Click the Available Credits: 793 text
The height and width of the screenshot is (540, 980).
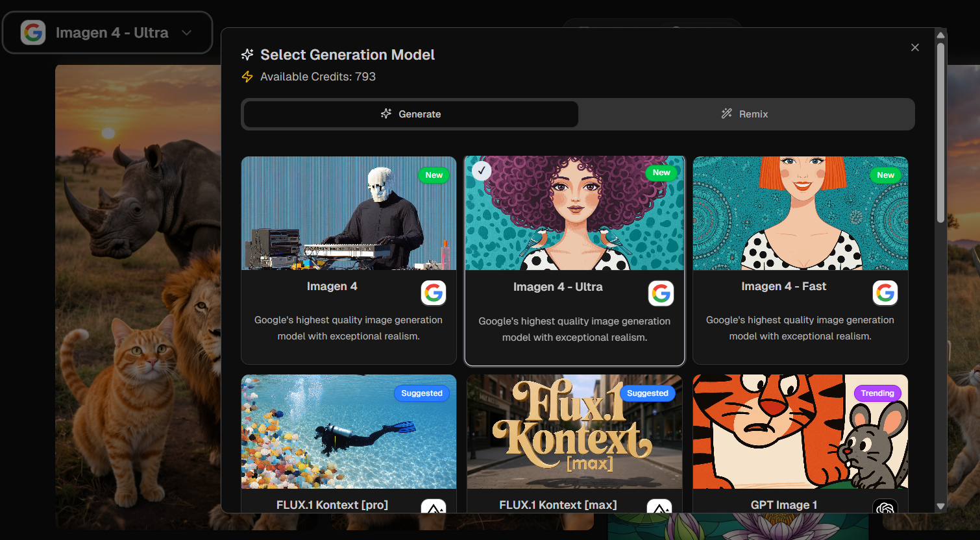pyautogui.click(x=318, y=77)
